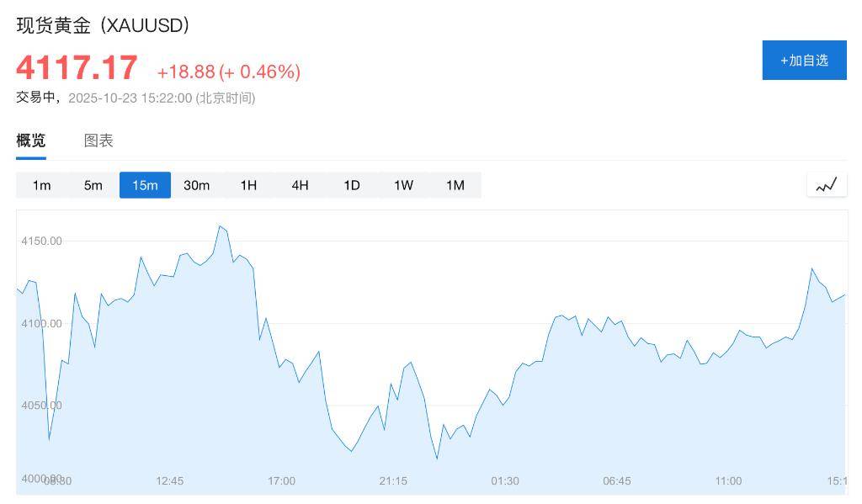Change interval to 1W
The image size is (862, 504).
(x=403, y=185)
